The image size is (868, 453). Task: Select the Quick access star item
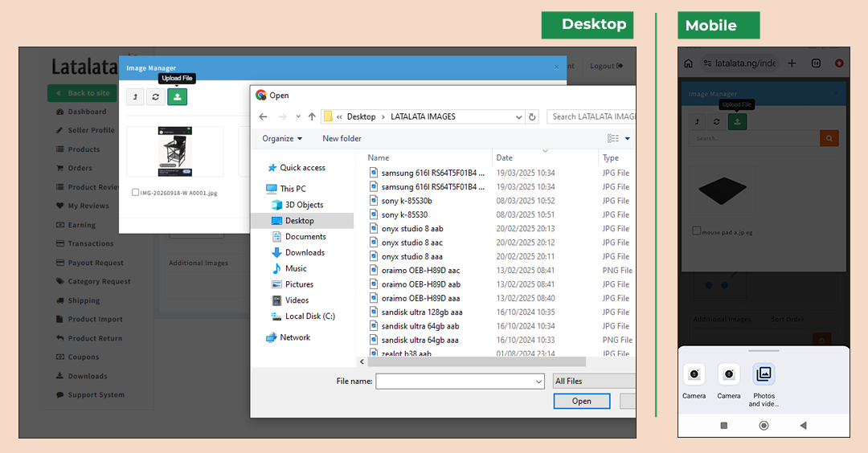point(297,168)
